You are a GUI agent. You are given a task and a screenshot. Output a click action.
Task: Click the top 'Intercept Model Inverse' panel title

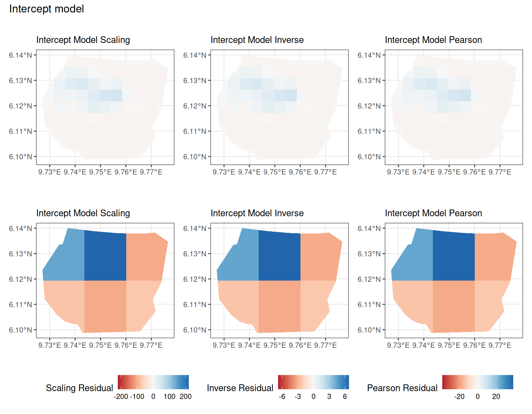tap(257, 40)
